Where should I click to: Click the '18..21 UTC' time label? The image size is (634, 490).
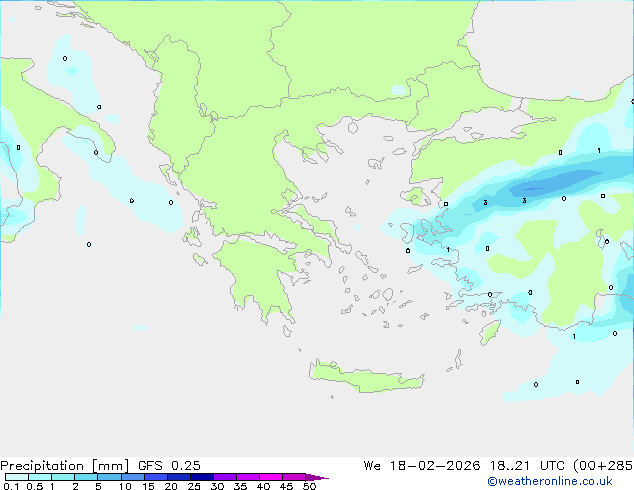[x=526, y=466]
